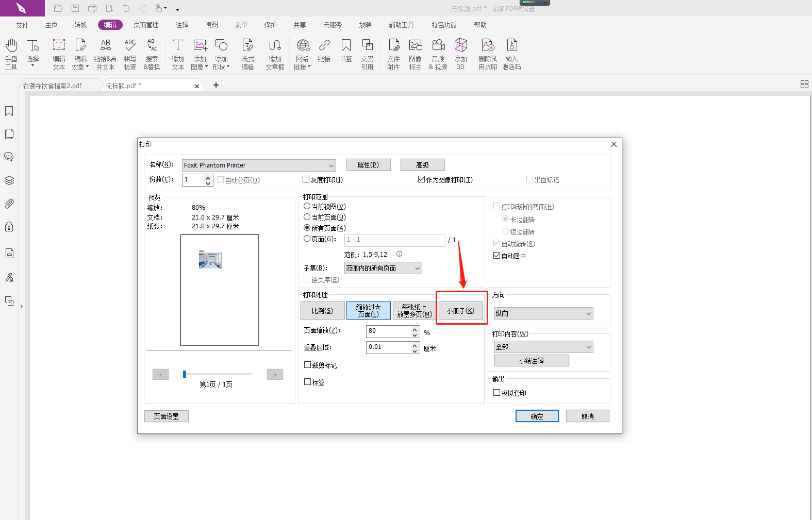Uncheck the Auto-center checkbox
This screenshot has width=812, height=520.
pyautogui.click(x=497, y=256)
